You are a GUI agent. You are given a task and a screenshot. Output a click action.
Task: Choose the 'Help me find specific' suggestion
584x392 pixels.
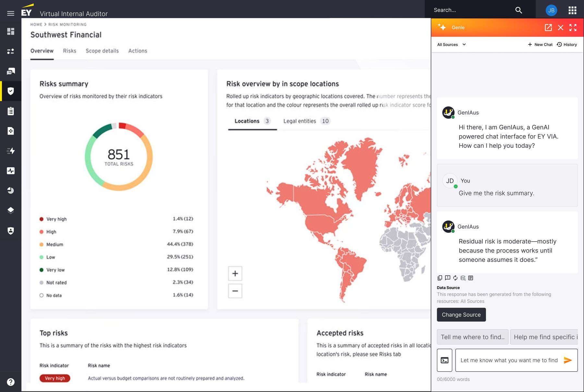pyautogui.click(x=544, y=337)
